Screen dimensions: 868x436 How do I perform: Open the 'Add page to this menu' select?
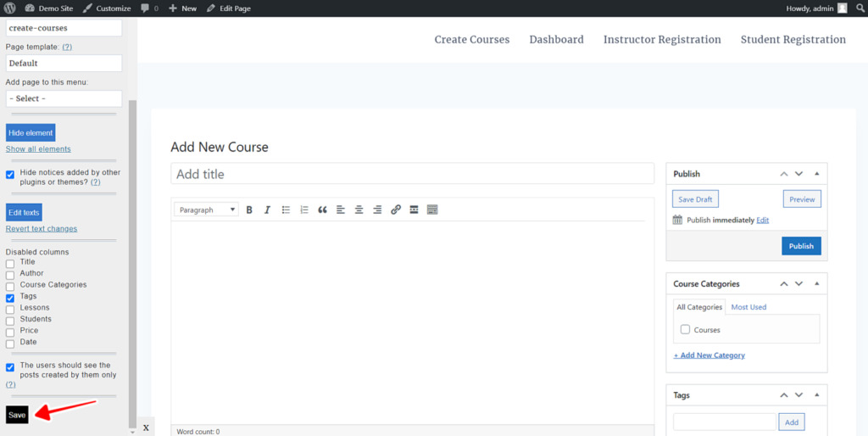pos(64,98)
